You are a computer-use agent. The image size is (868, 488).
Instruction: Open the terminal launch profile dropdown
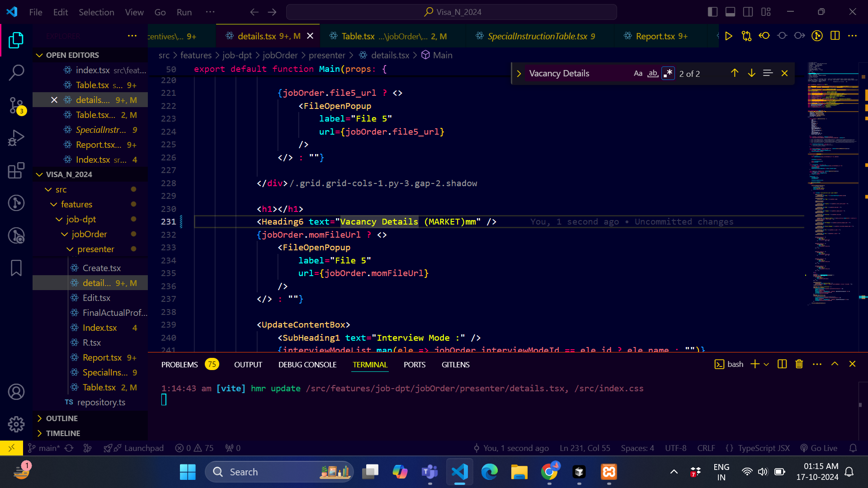(766, 364)
